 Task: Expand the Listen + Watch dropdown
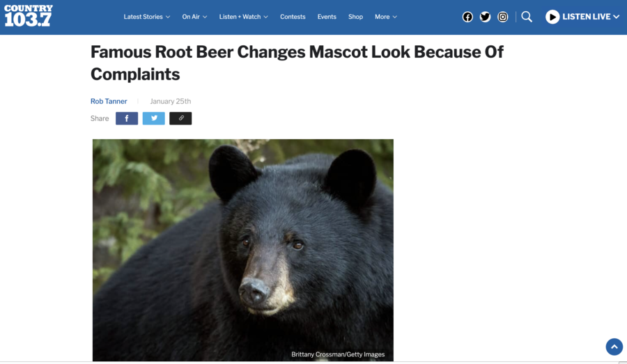coord(243,17)
